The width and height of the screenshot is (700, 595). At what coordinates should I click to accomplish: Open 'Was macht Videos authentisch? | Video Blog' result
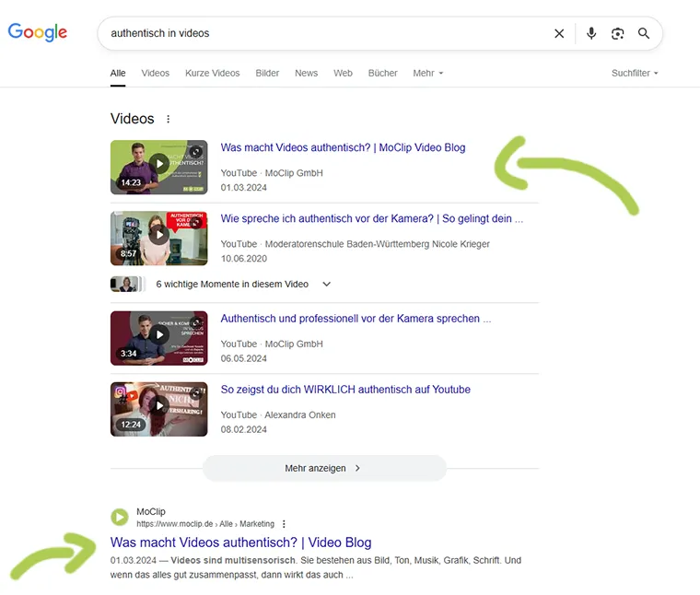(241, 542)
